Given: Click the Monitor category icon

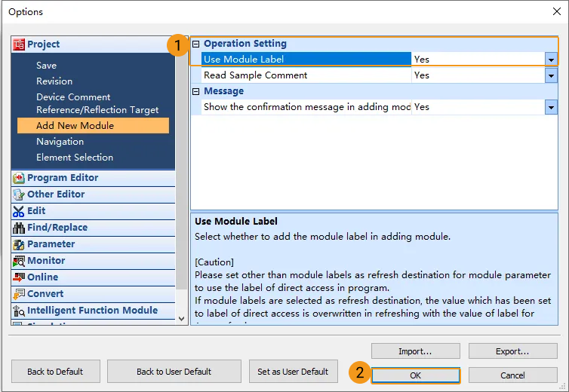Looking at the screenshot, I should point(19,261).
